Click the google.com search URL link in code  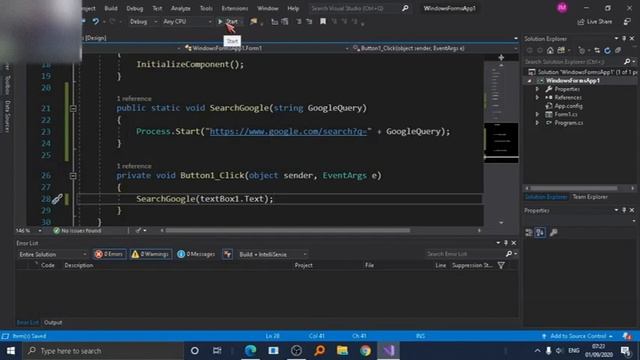pos(288,131)
